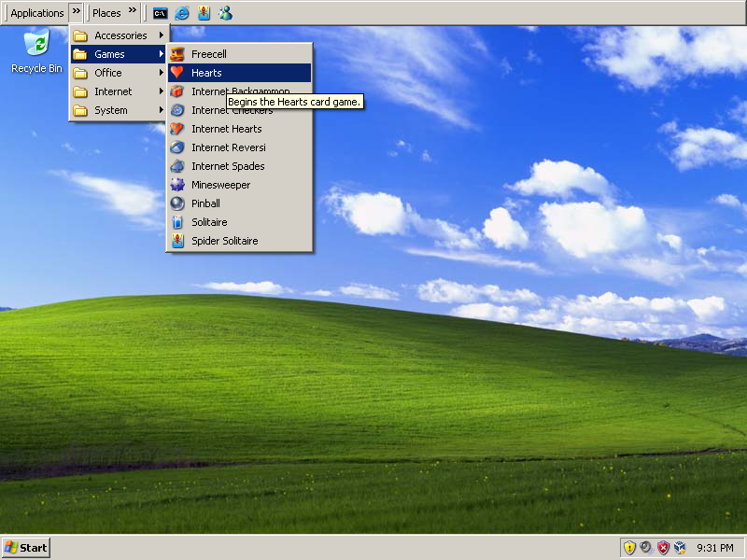Click the Internet Spades icon
This screenshot has width=747, height=560.
pos(177,166)
